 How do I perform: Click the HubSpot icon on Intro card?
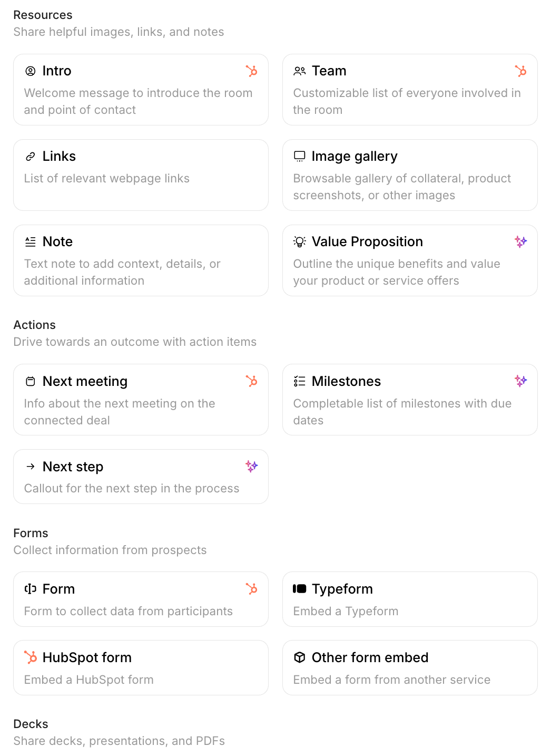point(252,71)
